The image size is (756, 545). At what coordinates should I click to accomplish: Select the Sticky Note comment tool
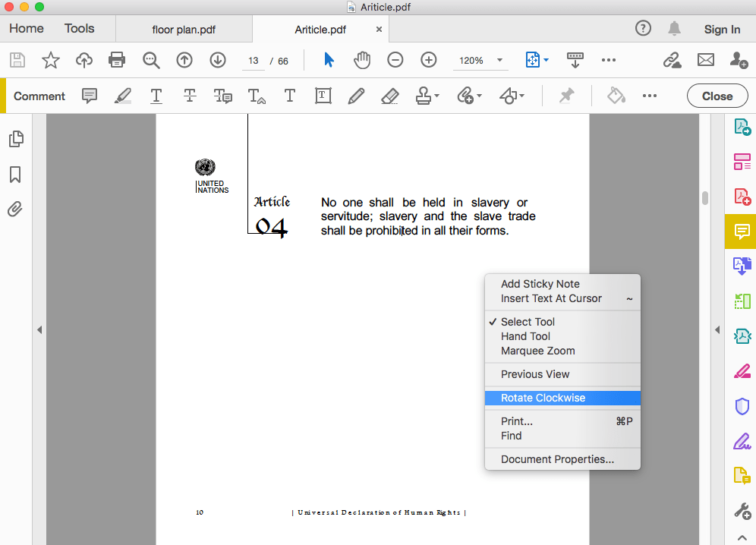point(90,96)
